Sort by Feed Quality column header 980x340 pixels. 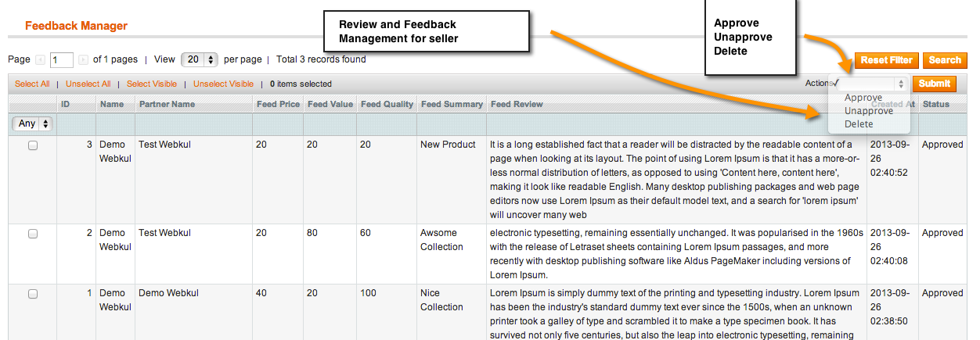click(387, 104)
